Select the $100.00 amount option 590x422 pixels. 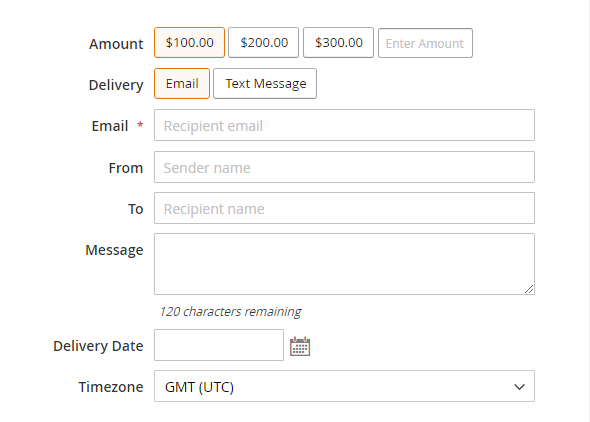[189, 43]
